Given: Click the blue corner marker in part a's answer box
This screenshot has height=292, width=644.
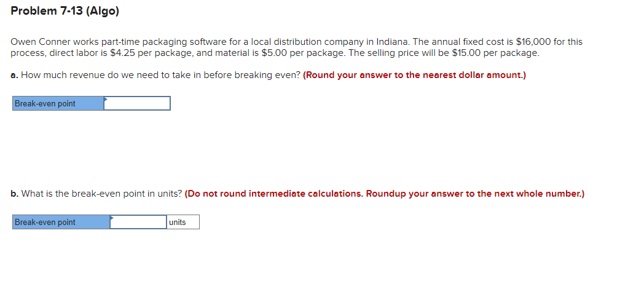Looking at the screenshot, I should (106, 98).
